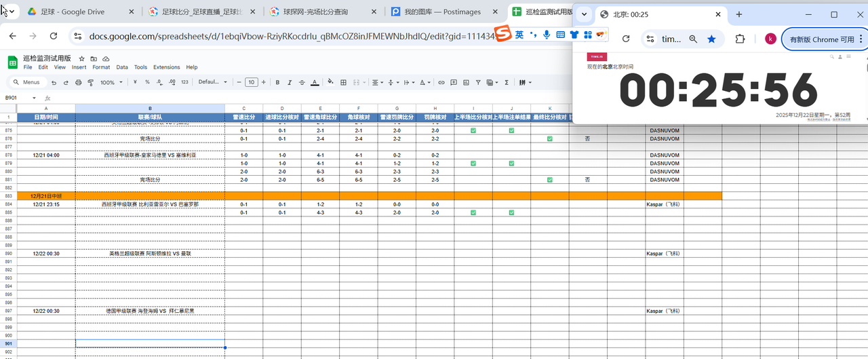Toggle 上半场比分核对 checkbox in row 875
The height and width of the screenshot is (359, 868).
point(473,130)
